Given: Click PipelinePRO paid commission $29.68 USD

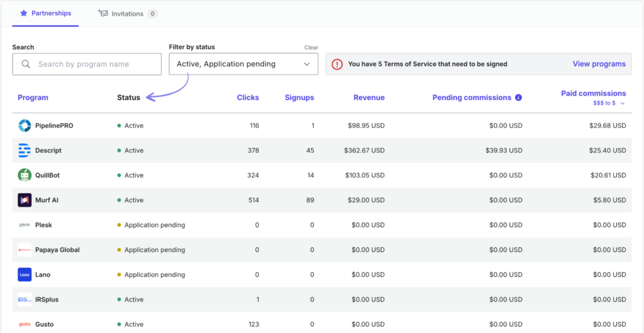Looking at the screenshot, I should click(608, 126).
